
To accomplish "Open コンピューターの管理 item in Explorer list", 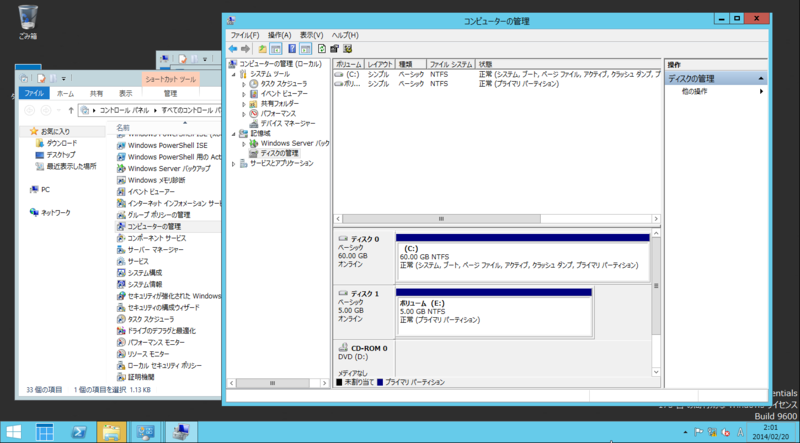I will coord(154,227).
